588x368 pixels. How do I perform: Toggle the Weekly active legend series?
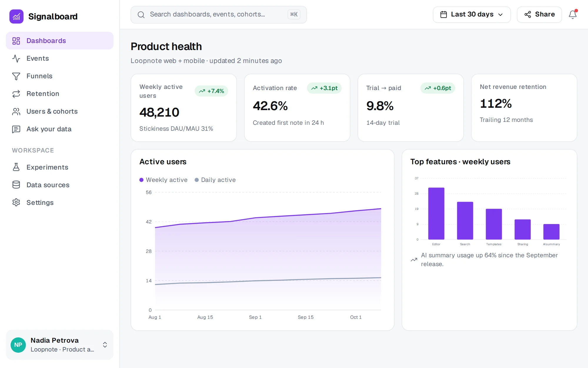click(163, 180)
